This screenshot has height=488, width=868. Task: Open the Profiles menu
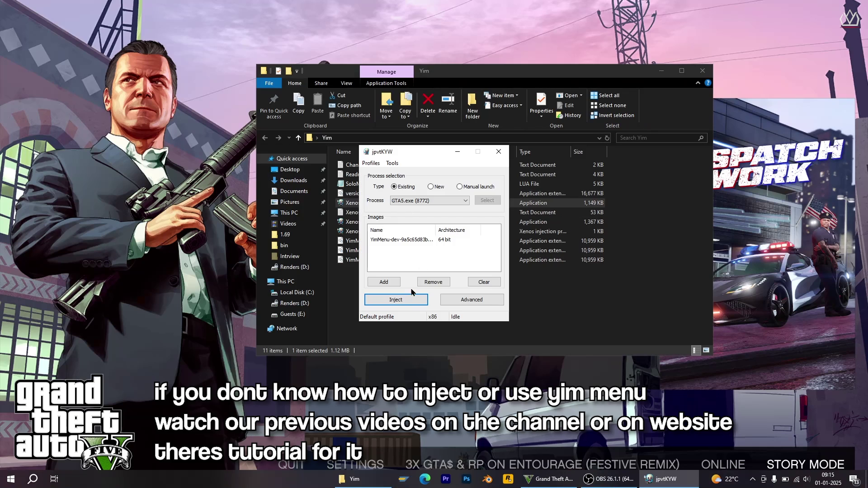[x=371, y=163]
